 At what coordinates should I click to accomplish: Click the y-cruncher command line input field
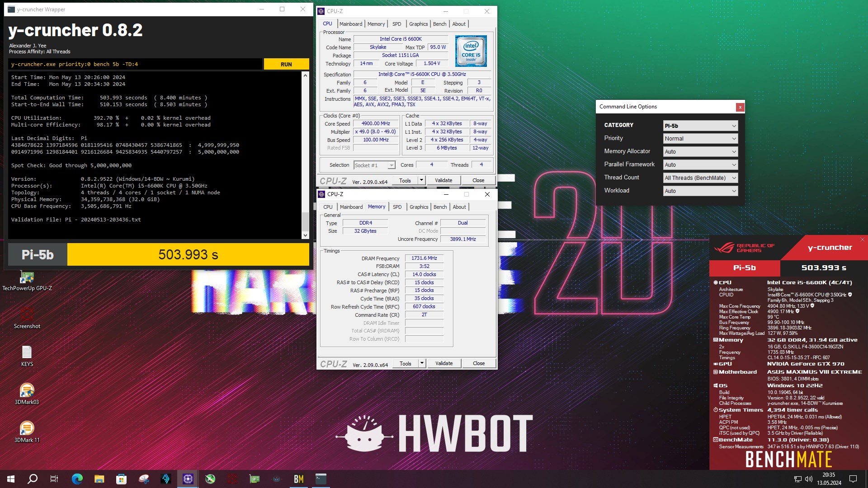click(135, 64)
